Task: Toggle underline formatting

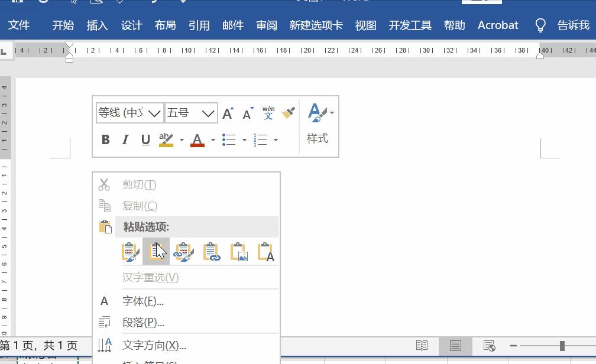Action: tap(145, 139)
